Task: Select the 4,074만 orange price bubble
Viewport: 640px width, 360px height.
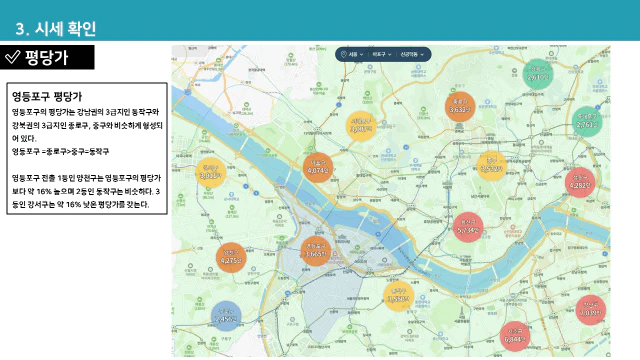Action: coord(318,167)
